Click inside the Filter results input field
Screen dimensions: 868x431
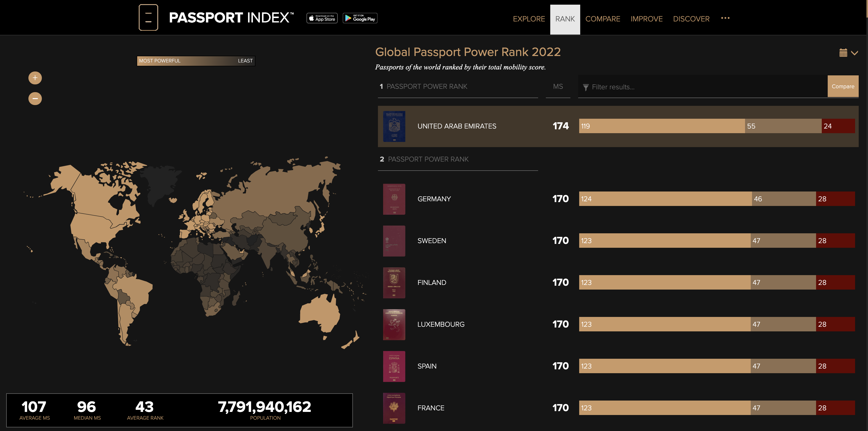pyautogui.click(x=657, y=87)
